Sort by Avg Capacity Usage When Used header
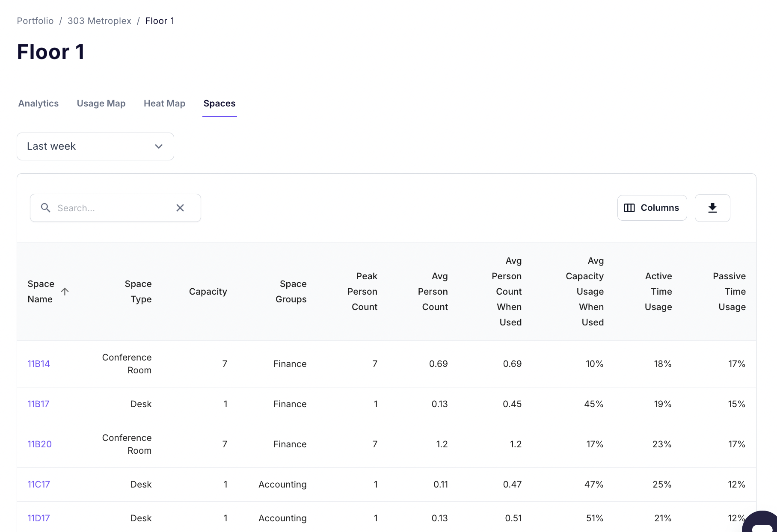The height and width of the screenshot is (532, 777). click(x=585, y=292)
